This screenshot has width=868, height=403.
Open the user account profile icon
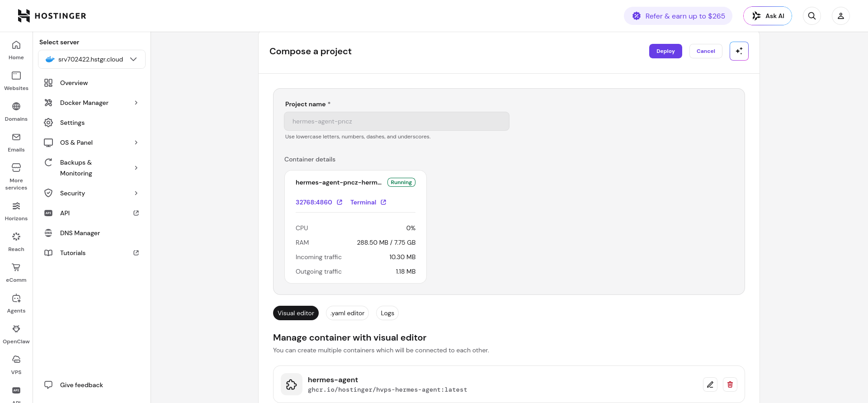point(841,16)
